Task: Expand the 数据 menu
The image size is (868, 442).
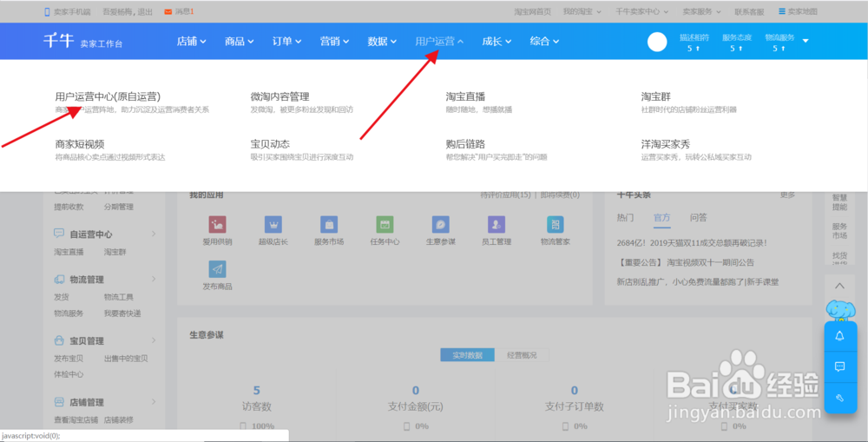Action: [382, 41]
